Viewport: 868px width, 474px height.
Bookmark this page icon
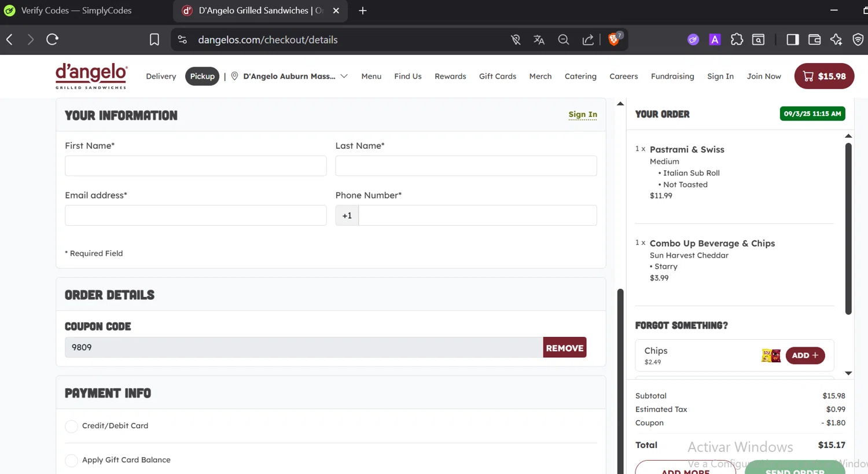155,39
